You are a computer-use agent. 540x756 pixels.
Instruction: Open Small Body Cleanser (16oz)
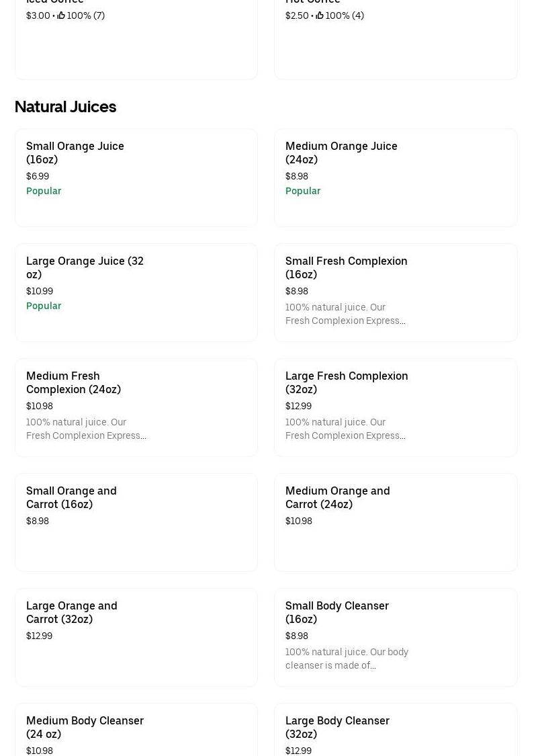point(336,612)
